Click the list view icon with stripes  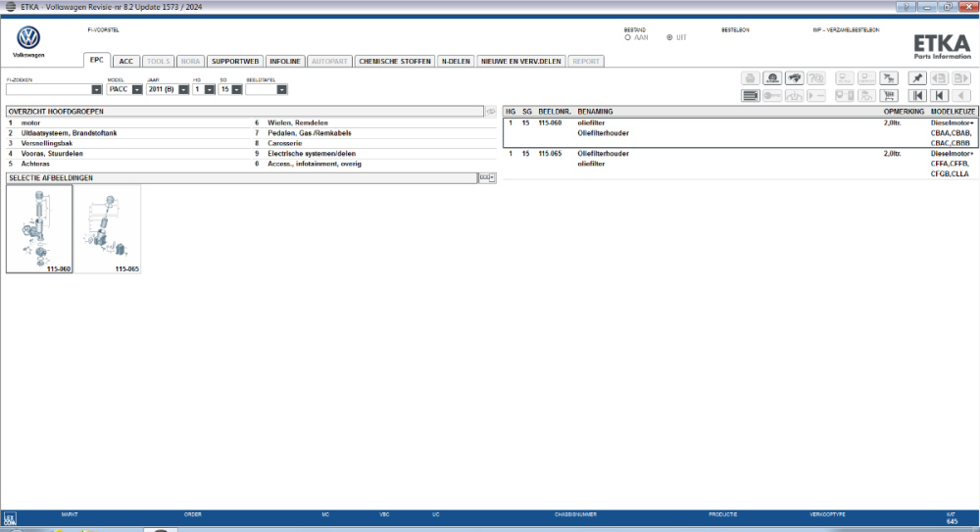coord(751,96)
